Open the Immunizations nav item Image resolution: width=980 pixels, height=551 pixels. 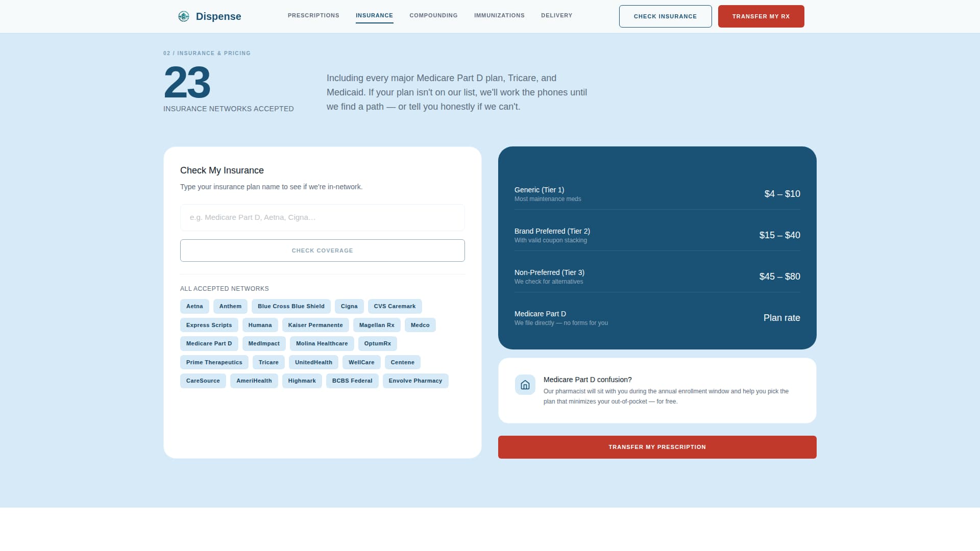[x=499, y=15]
